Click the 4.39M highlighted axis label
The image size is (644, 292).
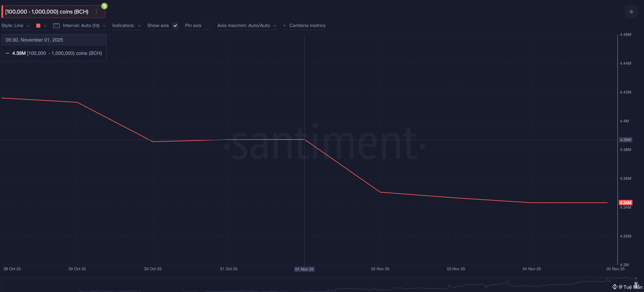pos(625,140)
